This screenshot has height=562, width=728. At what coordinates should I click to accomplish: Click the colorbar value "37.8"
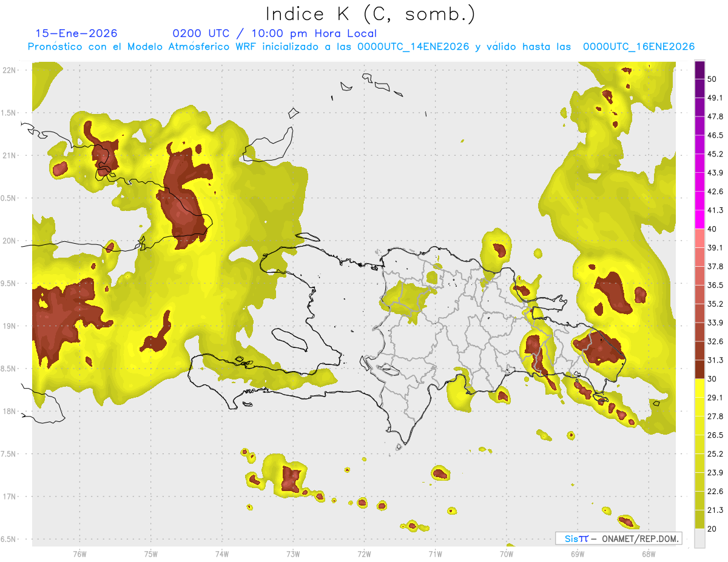pyautogui.click(x=715, y=267)
